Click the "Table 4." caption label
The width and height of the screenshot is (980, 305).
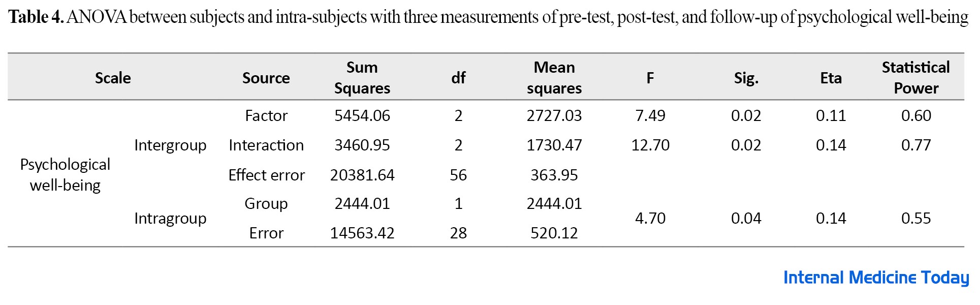[x=36, y=17]
